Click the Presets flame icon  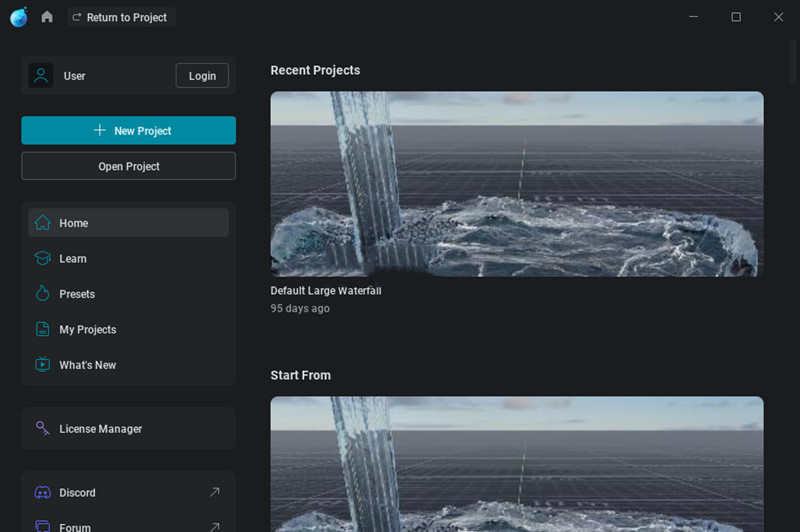42,293
